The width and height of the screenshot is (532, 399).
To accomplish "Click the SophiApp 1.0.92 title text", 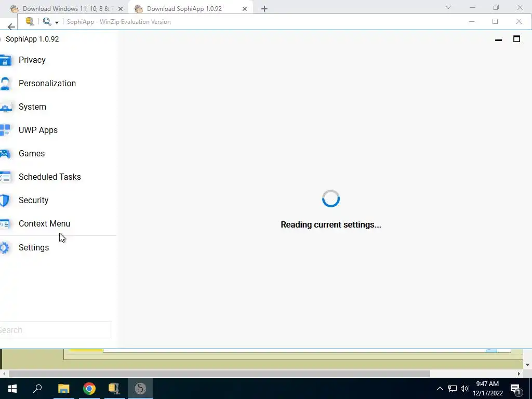I will 32,39.
